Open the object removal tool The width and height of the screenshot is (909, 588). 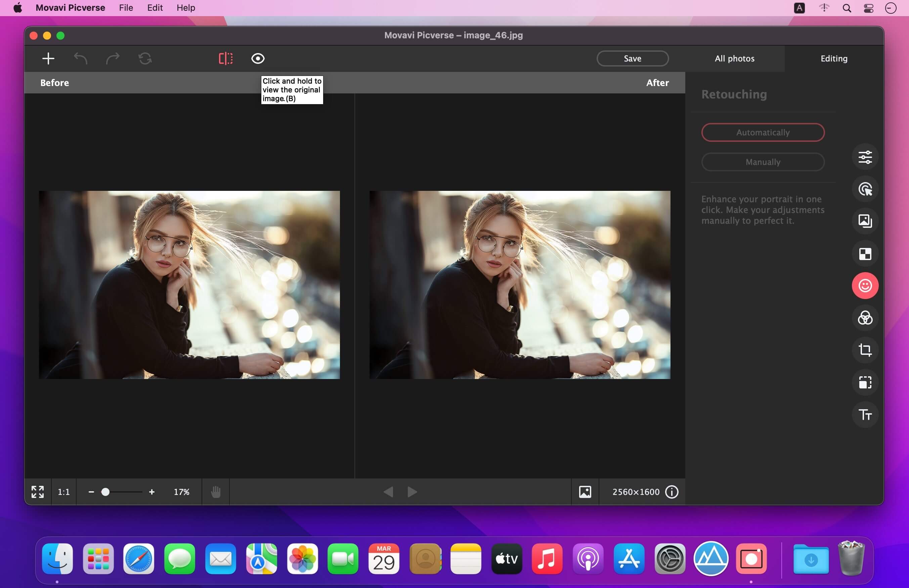coord(865,189)
